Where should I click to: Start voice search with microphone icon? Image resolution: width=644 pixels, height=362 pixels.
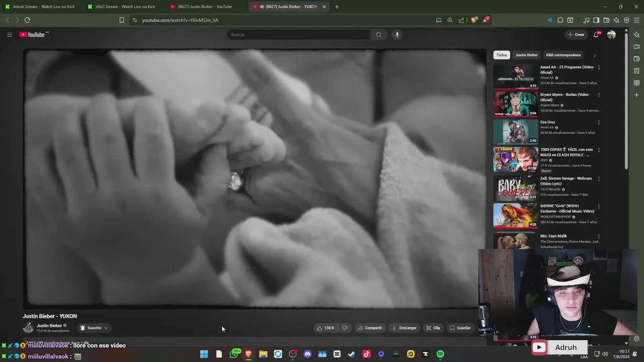pos(397,35)
